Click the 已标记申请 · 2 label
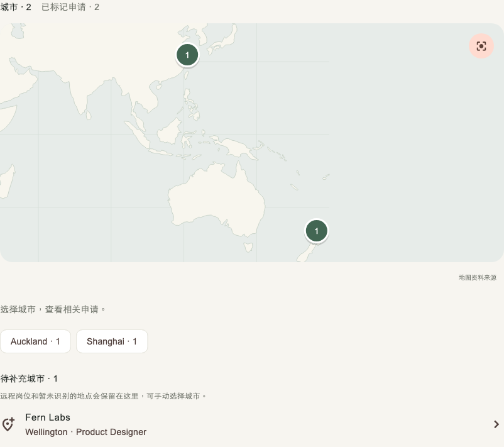The width and height of the screenshot is (504, 447). coord(70,7)
